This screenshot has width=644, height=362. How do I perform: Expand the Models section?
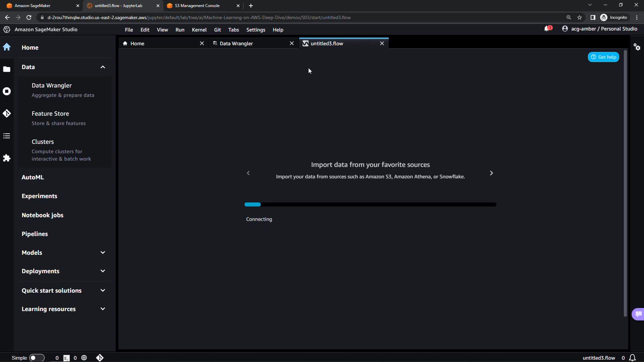[103, 252]
